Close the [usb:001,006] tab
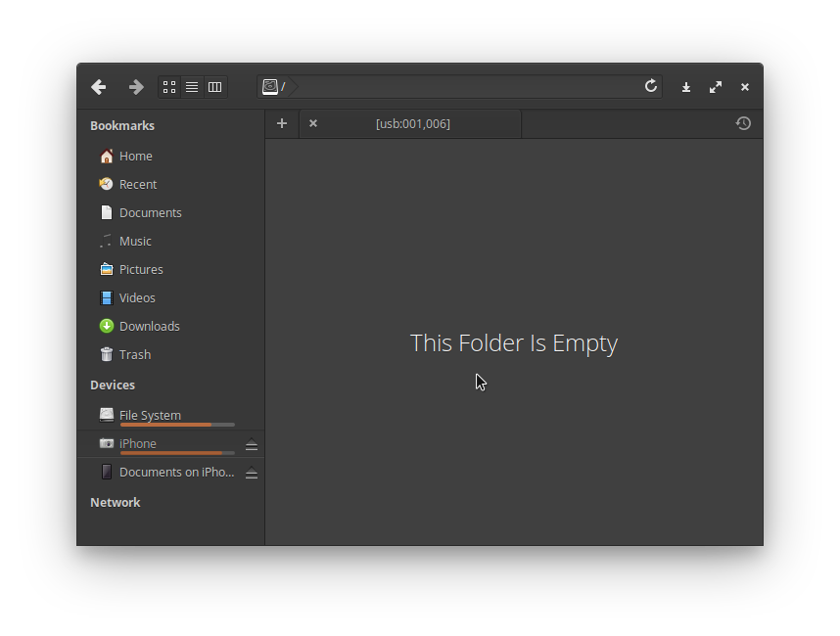840x636 pixels. 313,123
